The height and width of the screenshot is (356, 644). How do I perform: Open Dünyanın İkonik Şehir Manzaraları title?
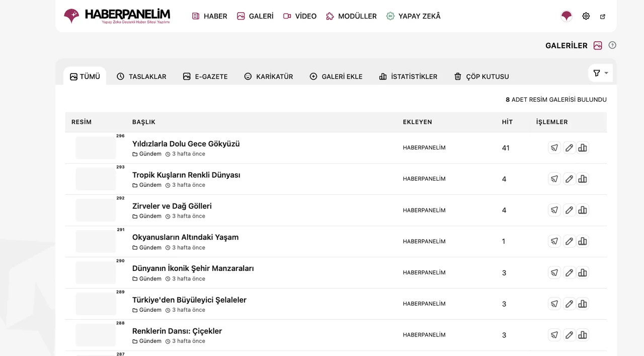(x=193, y=268)
